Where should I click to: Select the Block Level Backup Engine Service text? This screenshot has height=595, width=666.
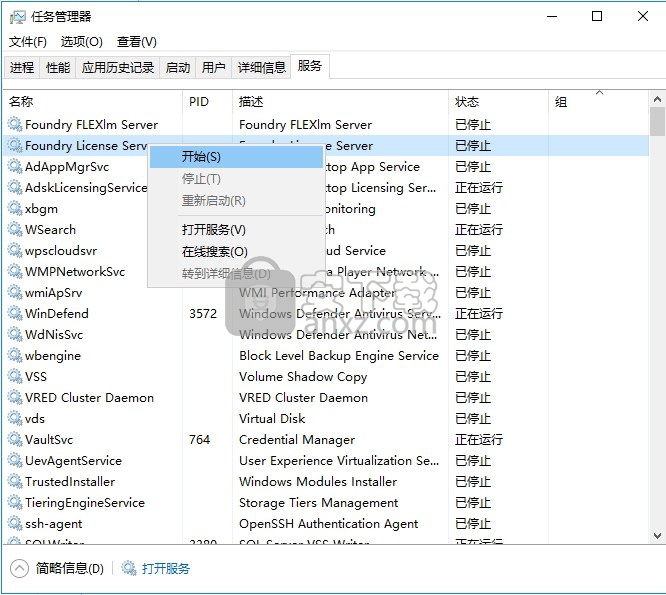[x=339, y=355]
